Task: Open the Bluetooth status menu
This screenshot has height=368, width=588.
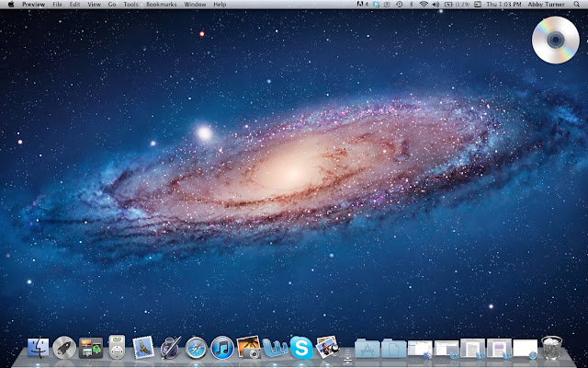Action: (411, 5)
